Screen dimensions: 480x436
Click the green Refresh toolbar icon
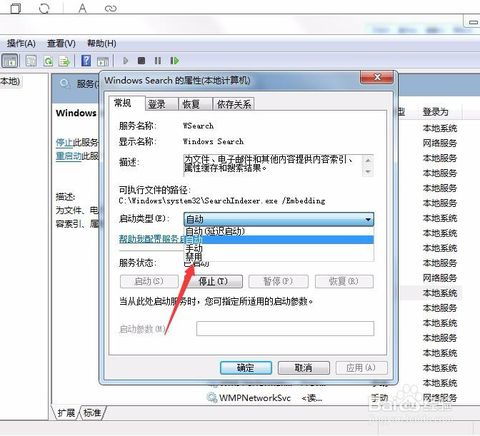pos(48,61)
